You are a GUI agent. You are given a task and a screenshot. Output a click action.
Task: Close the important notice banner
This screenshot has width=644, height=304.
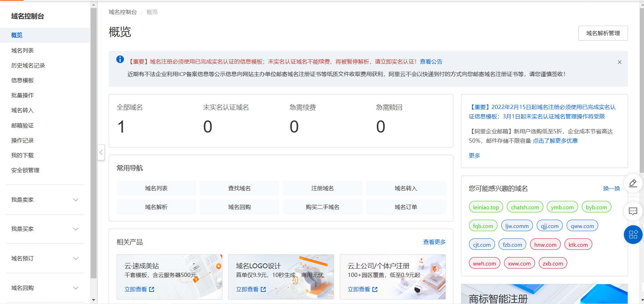[619, 62]
